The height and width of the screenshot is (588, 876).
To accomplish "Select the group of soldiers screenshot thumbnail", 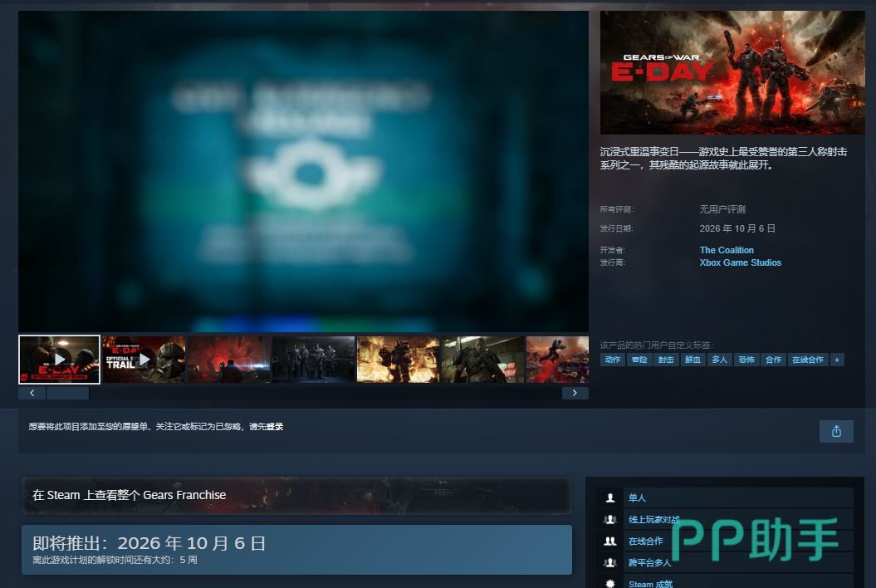I will [313, 360].
